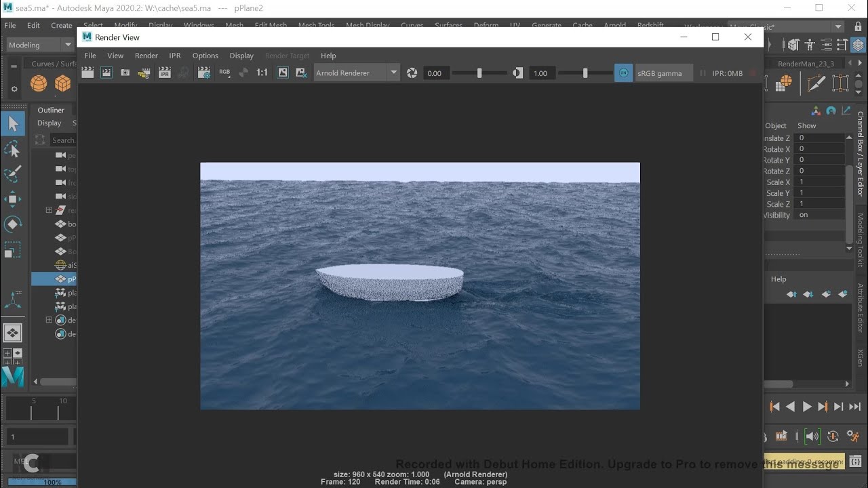Activate the Lasso select tool

13,149
